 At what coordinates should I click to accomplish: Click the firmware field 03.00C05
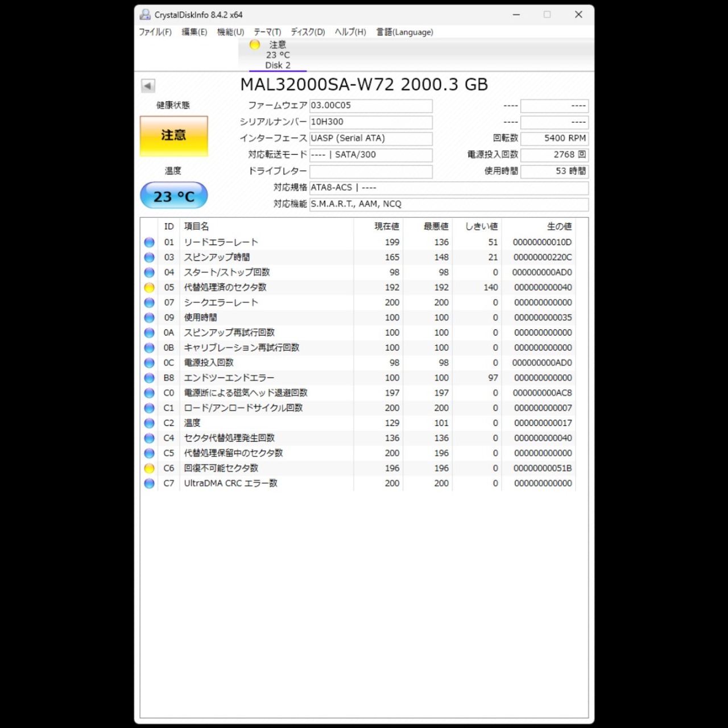click(371, 106)
